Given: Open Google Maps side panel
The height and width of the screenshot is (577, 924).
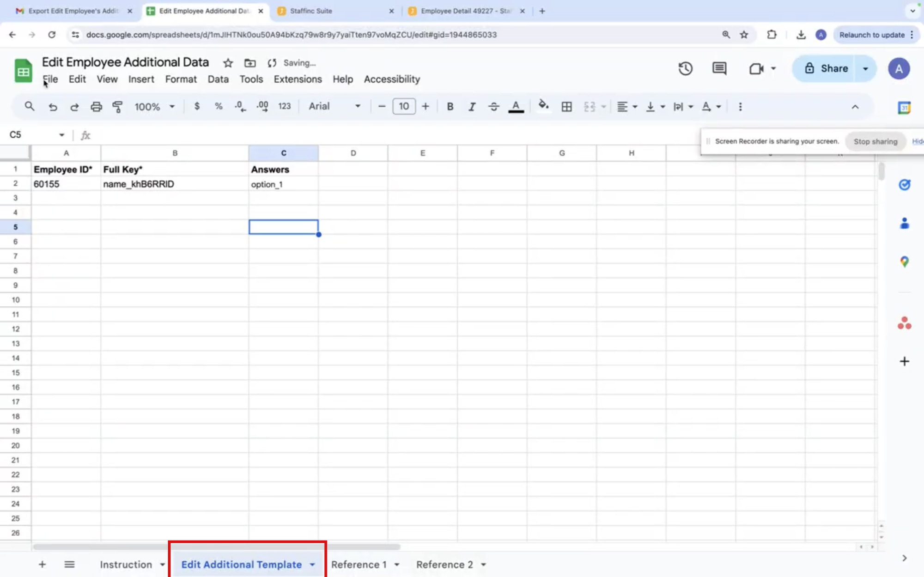Looking at the screenshot, I should (904, 262).
